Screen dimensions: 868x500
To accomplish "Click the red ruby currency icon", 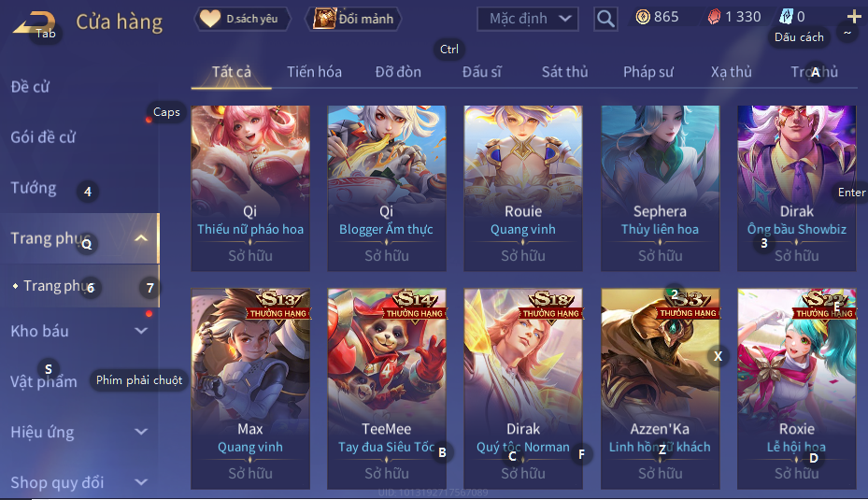I will (x=714, y=17).
